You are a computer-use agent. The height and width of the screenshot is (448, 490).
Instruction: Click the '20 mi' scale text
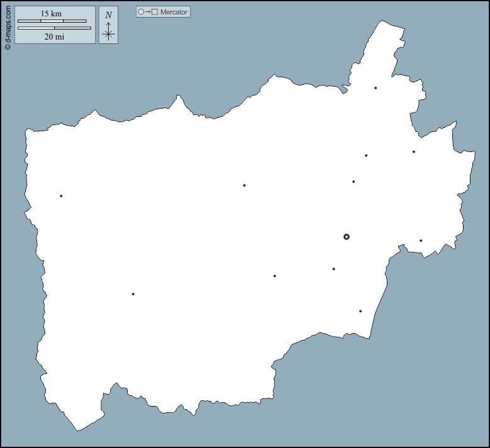[x=54, y=36]
